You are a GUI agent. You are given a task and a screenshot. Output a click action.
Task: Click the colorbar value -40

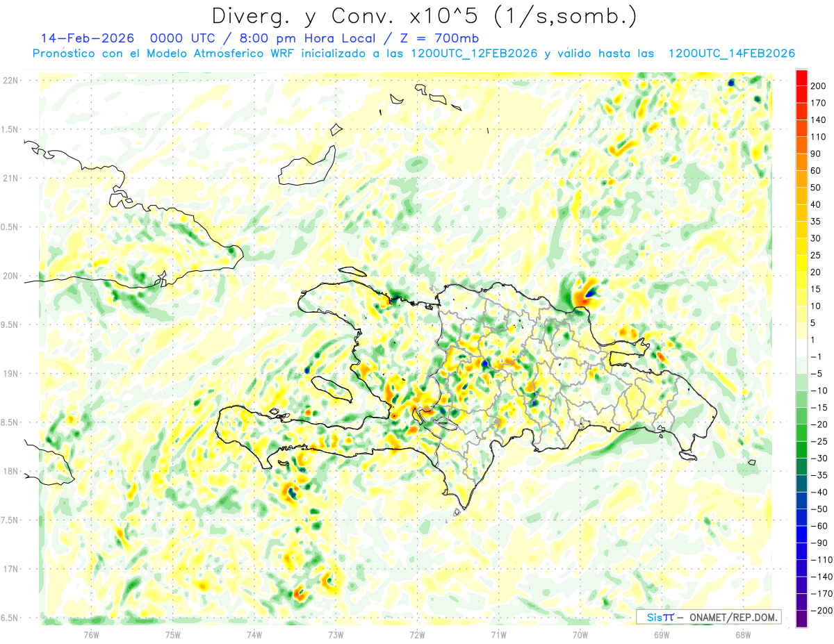point(819,493)
